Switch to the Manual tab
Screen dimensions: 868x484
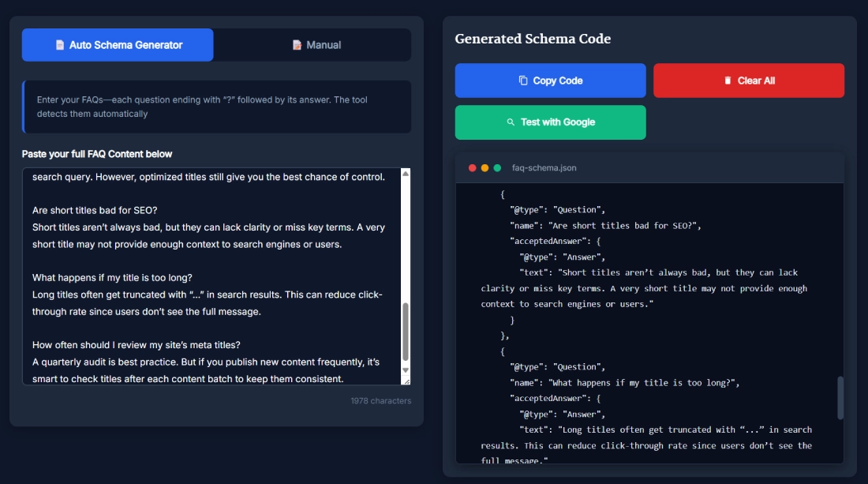pos(316,45)
